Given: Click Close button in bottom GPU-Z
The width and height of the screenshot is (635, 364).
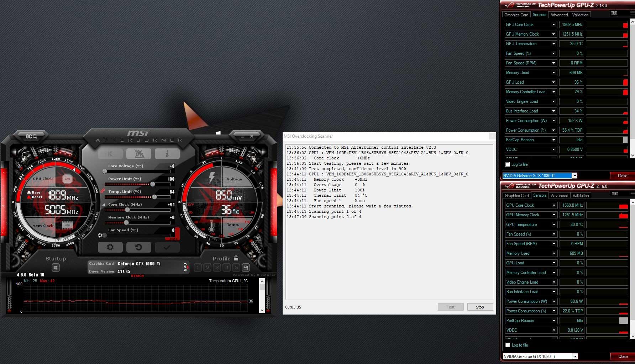Looking at the screenshot, I should pyautogui.click(x=623, y=357).
